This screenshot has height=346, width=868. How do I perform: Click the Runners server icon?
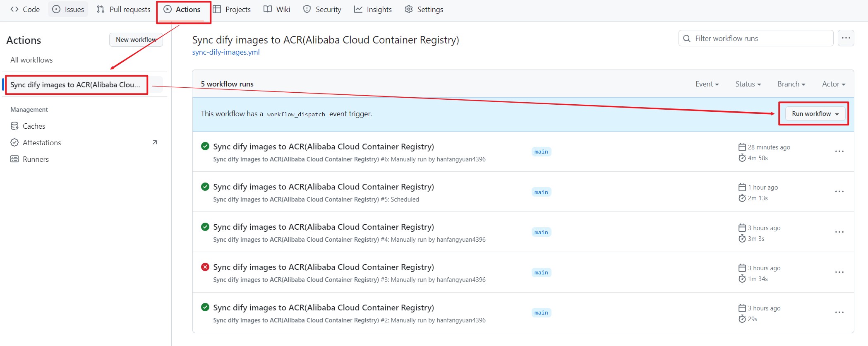[x=14, y=159]
